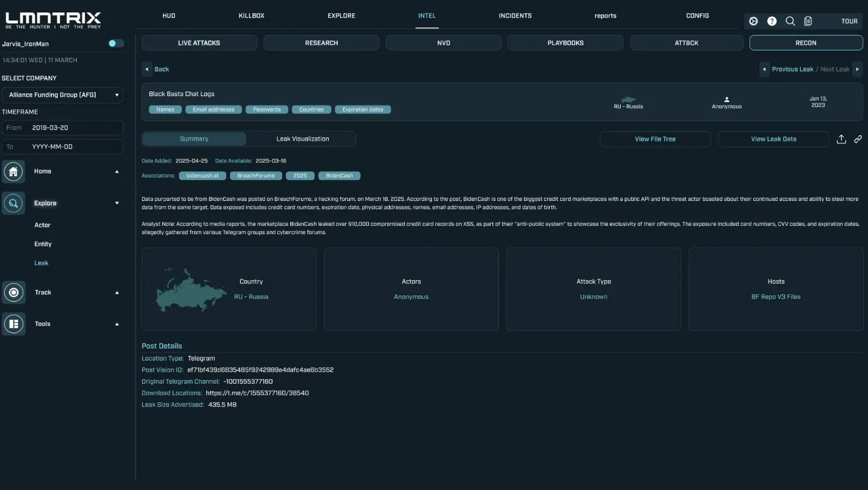Click the Back arrow icon

coord(147,69)
